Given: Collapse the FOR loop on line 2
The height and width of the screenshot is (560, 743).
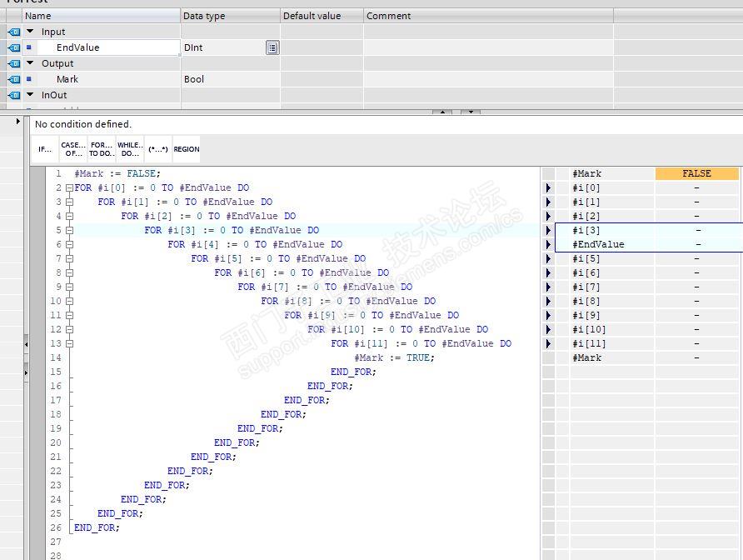Looking at the screenshot, I should 70,187.
